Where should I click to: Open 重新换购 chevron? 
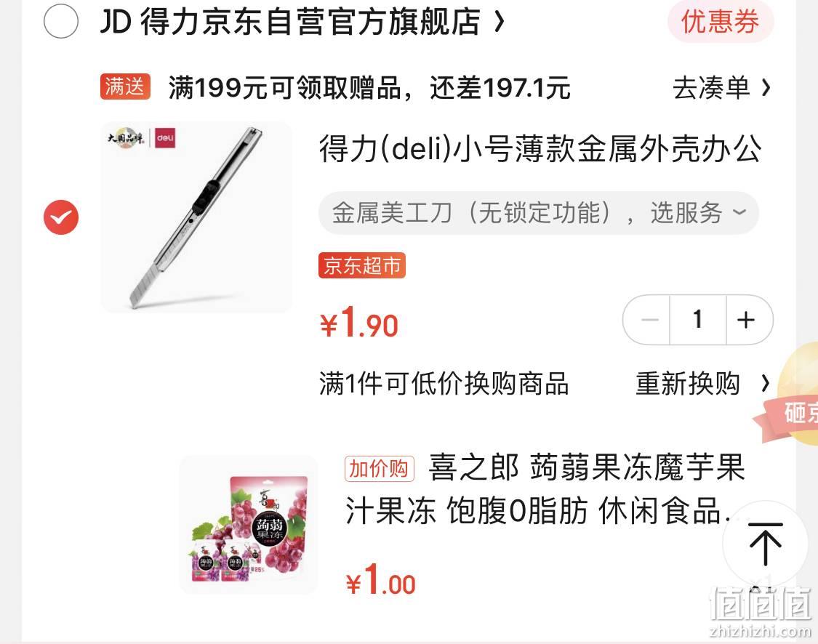[765, 383]
